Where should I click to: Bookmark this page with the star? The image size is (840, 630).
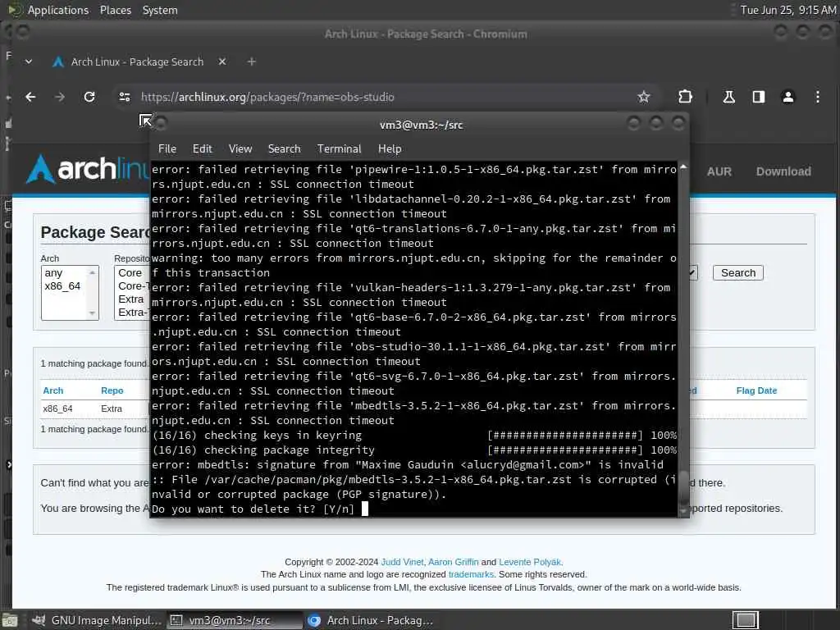pyautogui.click(x=643, y=97)
